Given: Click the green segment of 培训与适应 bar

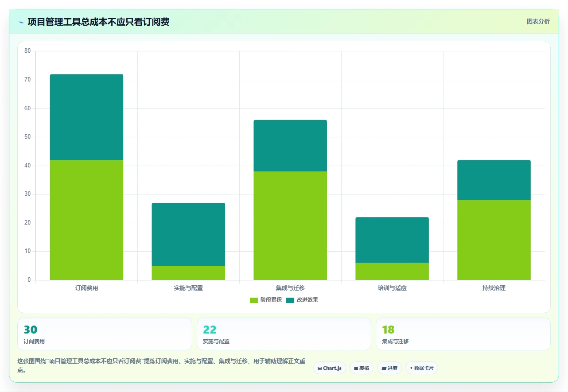Looking at the screenshot, I should click(x=392, y=272).
